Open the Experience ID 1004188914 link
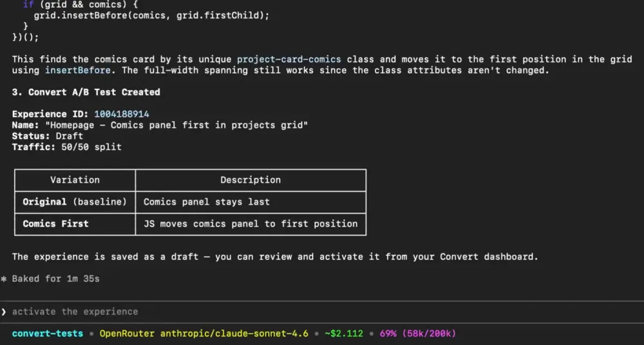Image resolution: width=644 pixels, height=345 pixels. click(x=122, y=114)
